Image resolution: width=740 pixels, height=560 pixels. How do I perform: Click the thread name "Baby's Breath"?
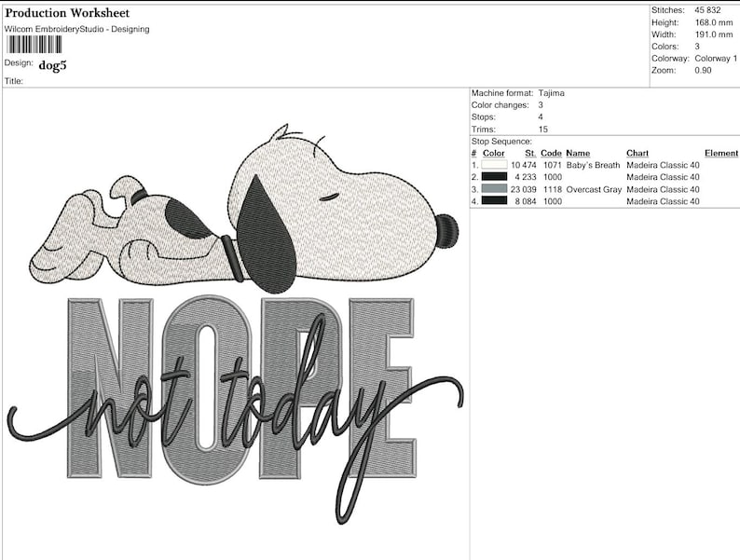pos(594,165)
